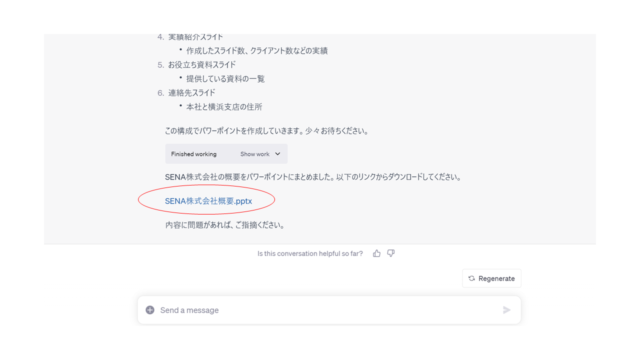This screenshot has width=640, height=360.
Task: Click the circular arrows icon beside Regenerate
Action: pyautogui.click(x=471, y=278)
